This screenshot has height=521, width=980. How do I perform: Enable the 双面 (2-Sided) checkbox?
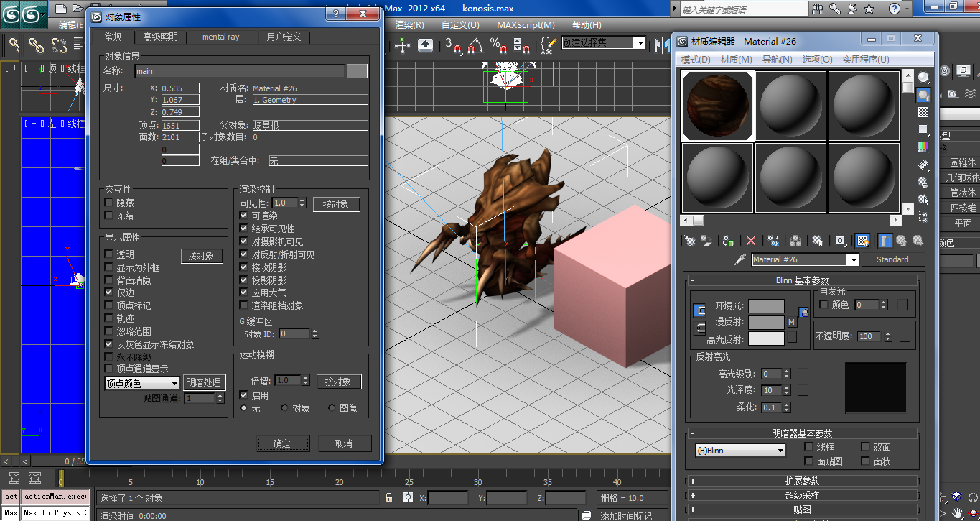click(866, 447)
